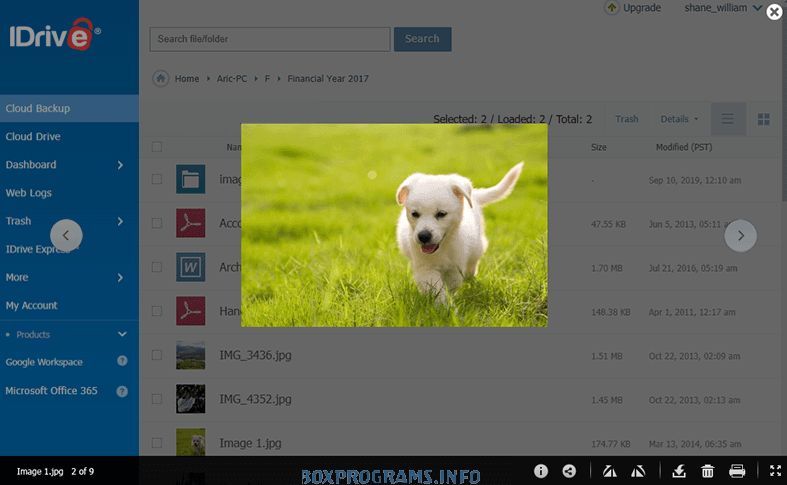Go to the next image
The image size is (787, 485).
coord(741,235)
